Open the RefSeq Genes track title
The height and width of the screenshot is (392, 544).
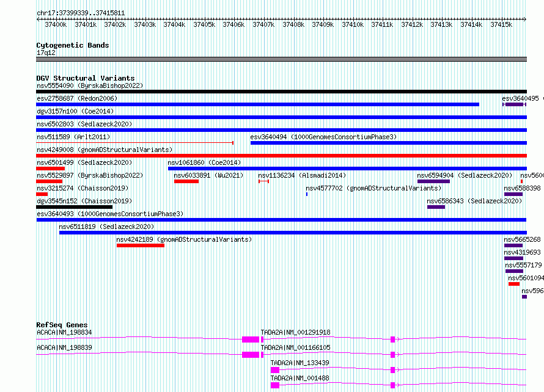62,325
